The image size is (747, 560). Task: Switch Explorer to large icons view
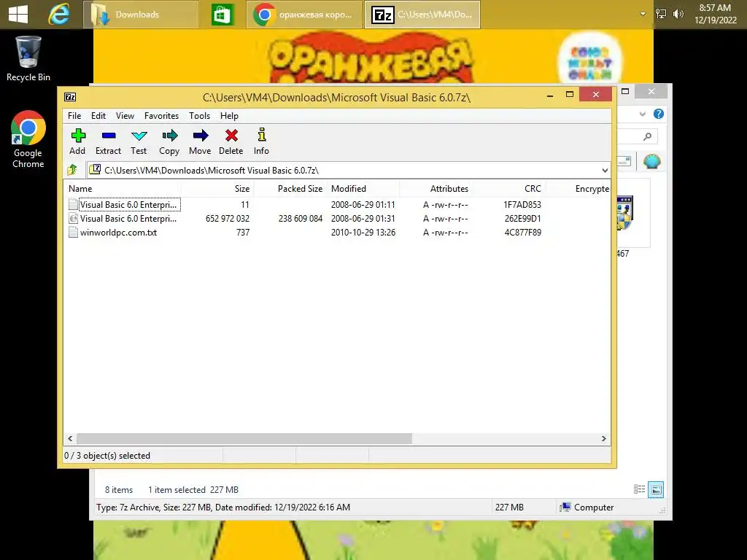656,489
